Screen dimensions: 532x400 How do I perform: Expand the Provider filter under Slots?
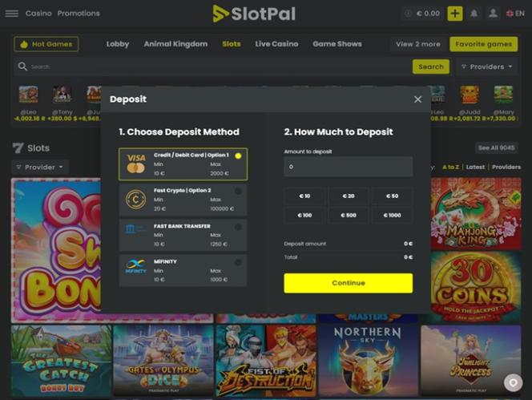tap(40, 167)
